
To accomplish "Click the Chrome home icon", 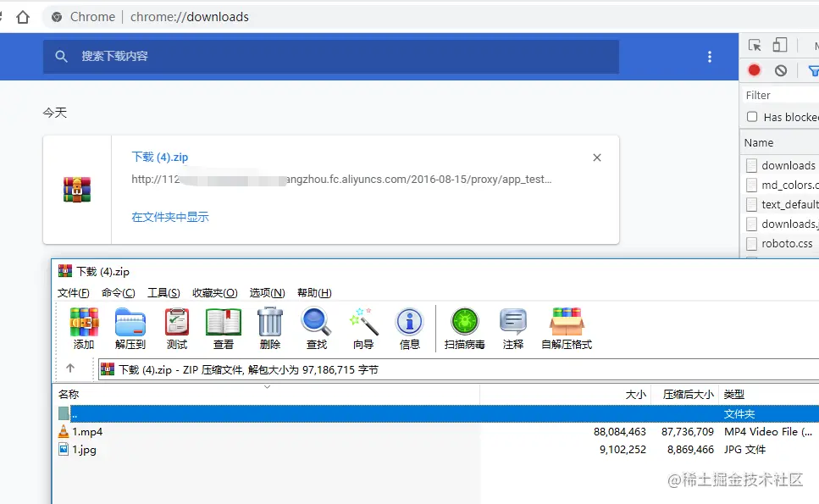I will (23, 17).
